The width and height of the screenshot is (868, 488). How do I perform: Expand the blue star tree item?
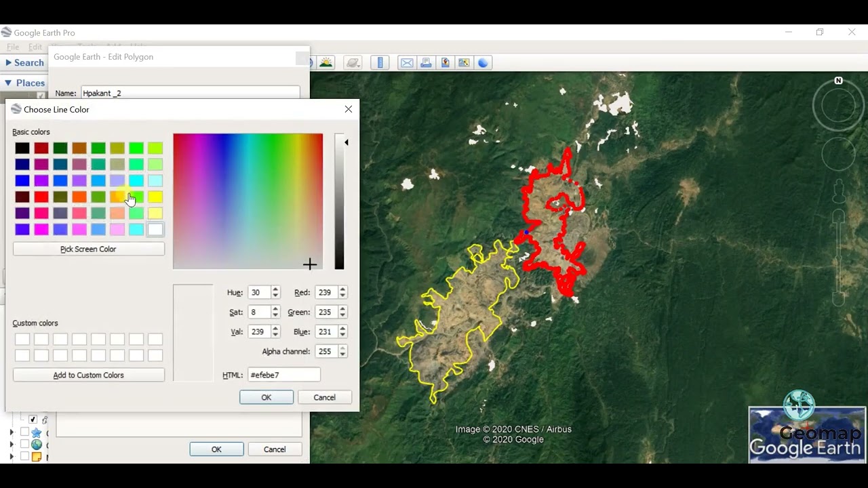pyautogui.click(x=12, y=432)
